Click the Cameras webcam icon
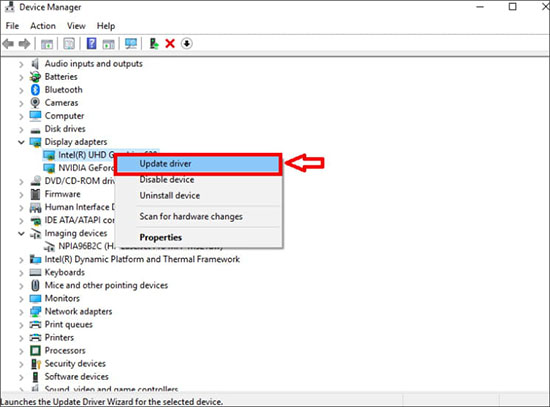The width and height of the screenshot is (550, 407). (35, 103)
